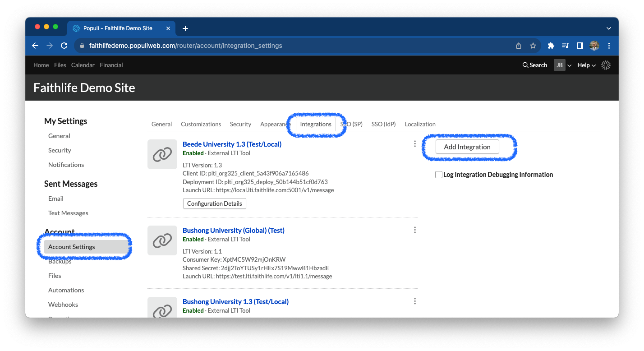The height and width of the screenshot is (351, 644).
Task: Close the Populi browser tab
Action: tap(168, 28)
